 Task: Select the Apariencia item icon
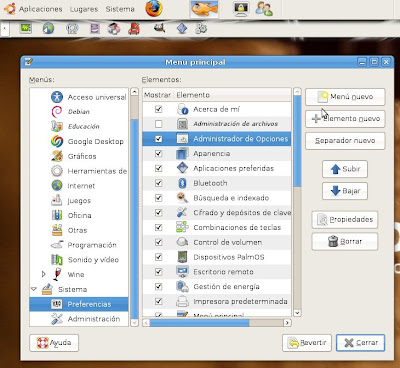182,153
